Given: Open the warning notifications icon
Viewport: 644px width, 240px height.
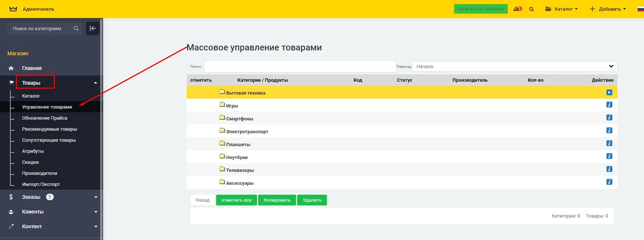Looking at the screenshot, I should tap(517, 9).
